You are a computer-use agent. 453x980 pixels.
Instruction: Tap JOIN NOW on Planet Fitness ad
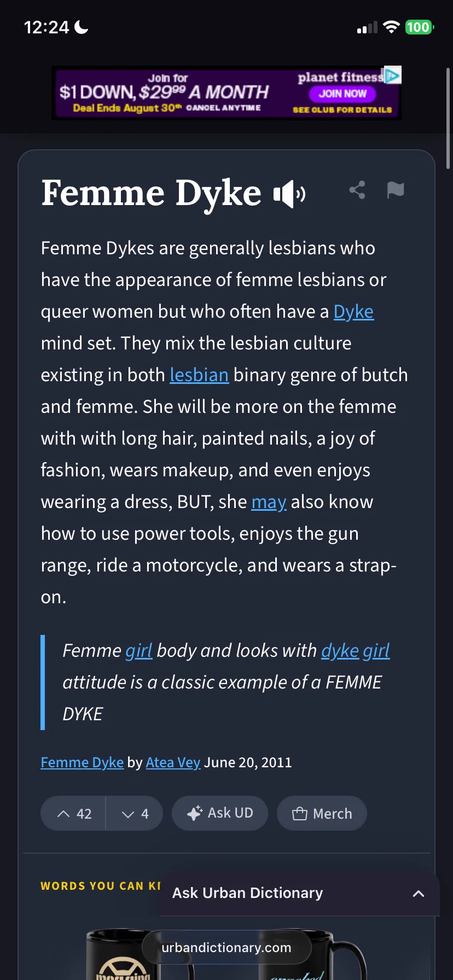pos(342,94)
